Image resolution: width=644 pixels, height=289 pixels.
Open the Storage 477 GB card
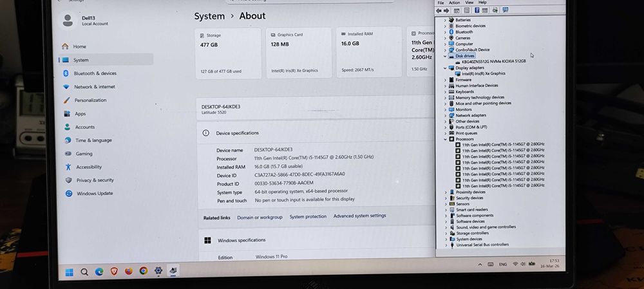228,53
